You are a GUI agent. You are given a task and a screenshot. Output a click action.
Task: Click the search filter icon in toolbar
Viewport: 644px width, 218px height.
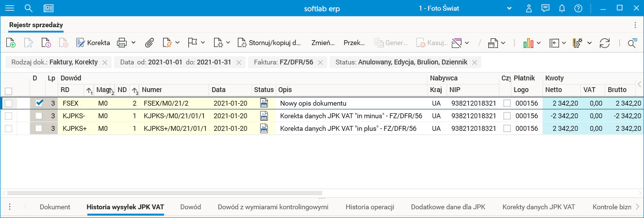point(632,43)
